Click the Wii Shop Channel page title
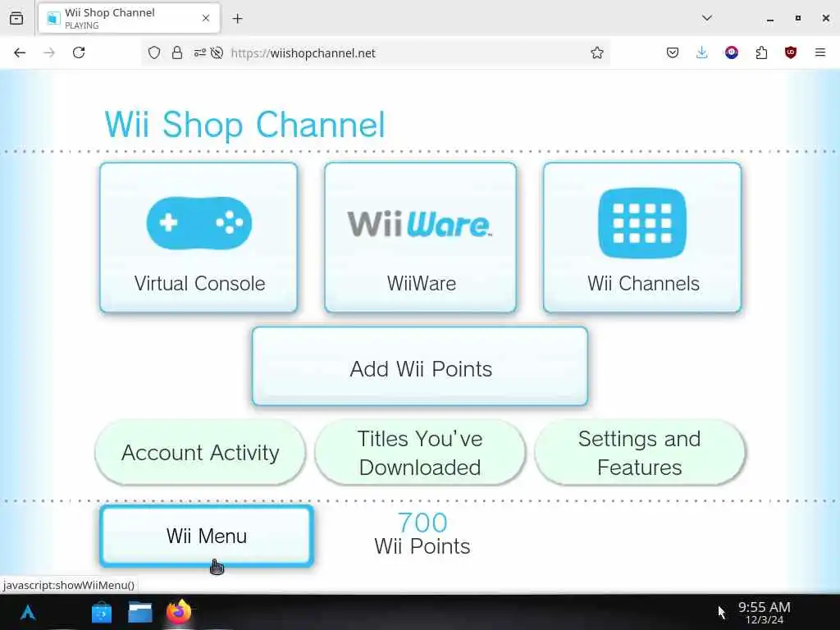 244,125
